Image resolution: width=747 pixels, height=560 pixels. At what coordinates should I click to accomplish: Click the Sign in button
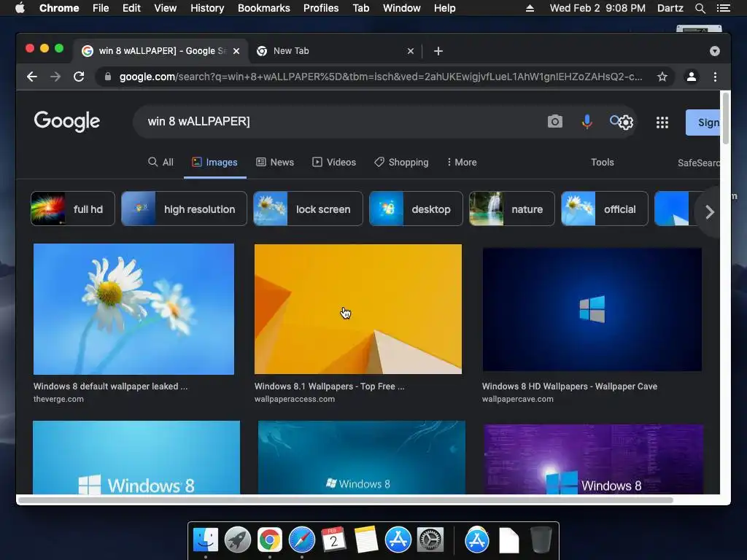pos(703,122)
